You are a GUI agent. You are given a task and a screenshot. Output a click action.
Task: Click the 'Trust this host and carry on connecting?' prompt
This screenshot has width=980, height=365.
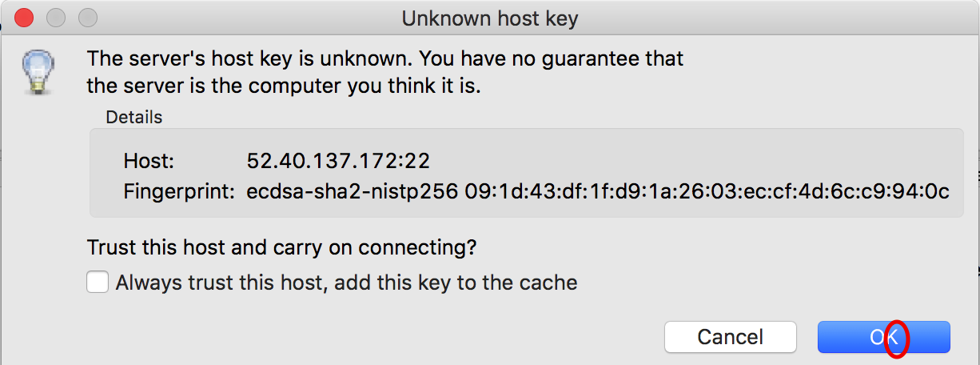282,247
